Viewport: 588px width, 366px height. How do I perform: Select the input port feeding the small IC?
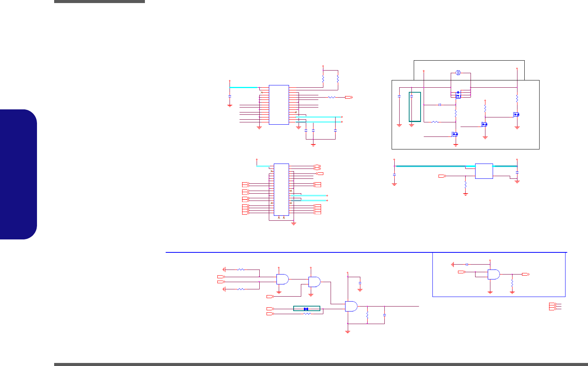pyautogui.click(x=442, y=176)
